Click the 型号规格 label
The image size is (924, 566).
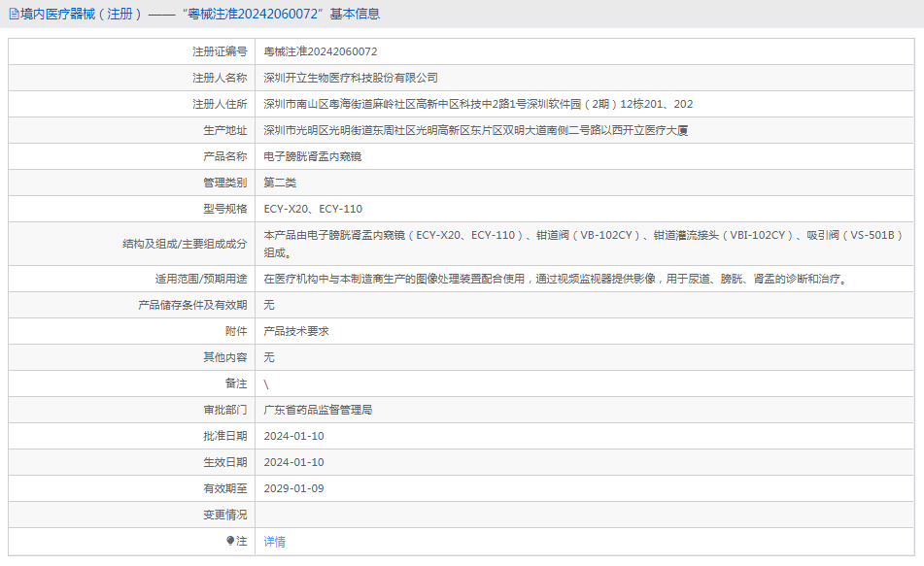click(225, 209)
